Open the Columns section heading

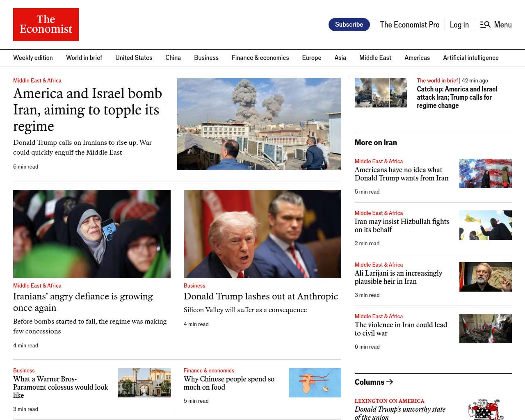click(374, 382)
